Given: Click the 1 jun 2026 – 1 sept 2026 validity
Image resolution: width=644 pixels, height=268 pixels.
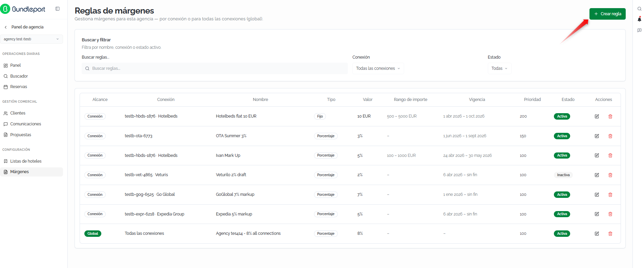Looking at the screenshot, I should (x=465, y=136).
